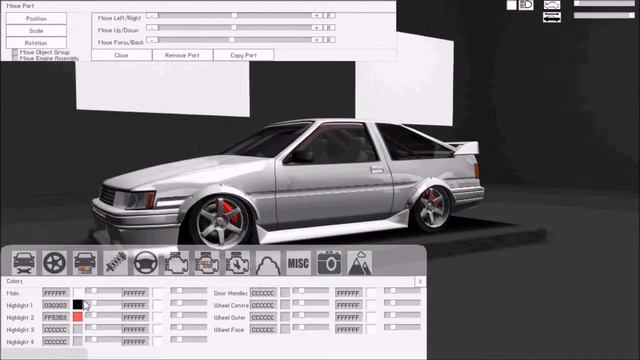This screenshot has width=640, height=360.
Task: Click the first slider in Wheel Face row
Action: point(311,327)
